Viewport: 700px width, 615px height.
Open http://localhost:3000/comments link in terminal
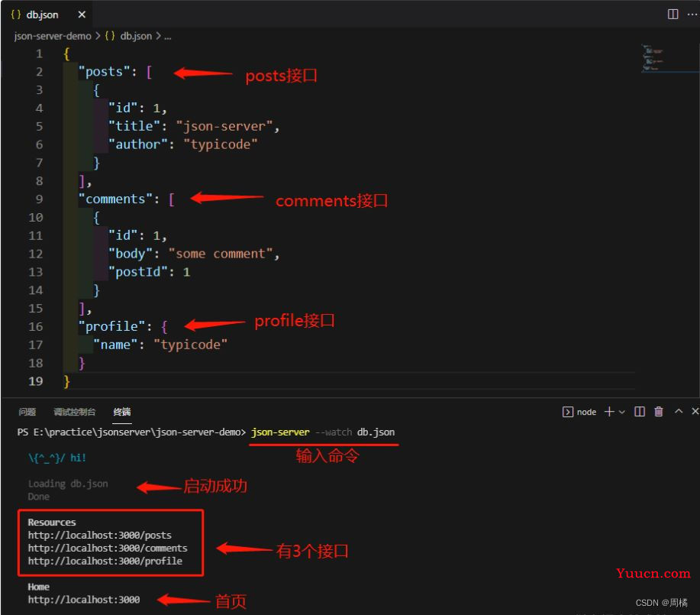(x=108, y=548)
